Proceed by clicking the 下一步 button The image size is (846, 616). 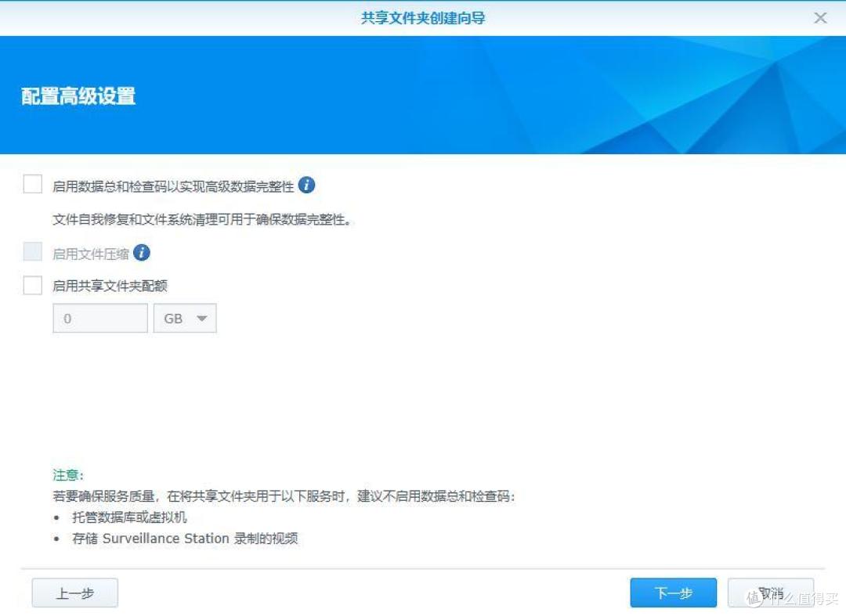673,593
